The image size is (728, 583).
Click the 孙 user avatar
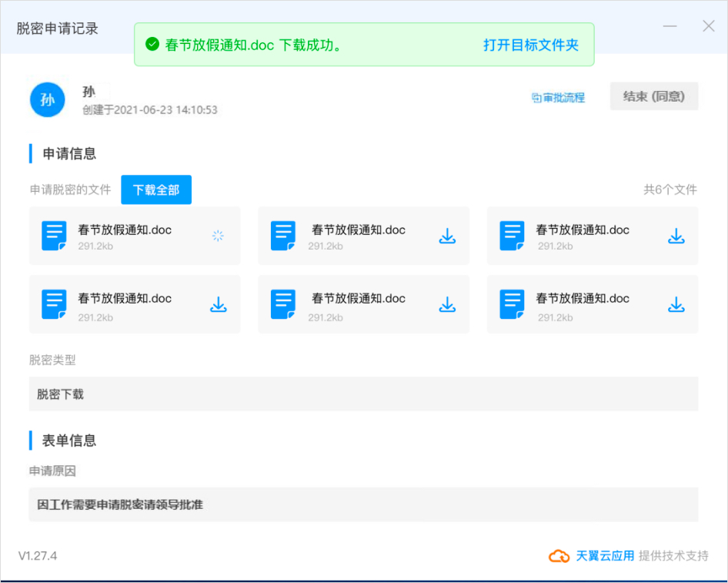point(47,99)
